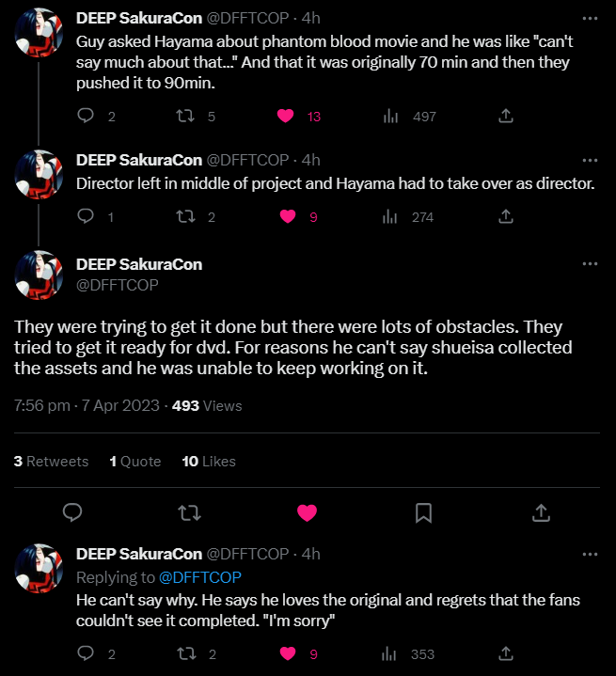View analytics showing 497 views

pyautogui.click(x=390, y=117)
